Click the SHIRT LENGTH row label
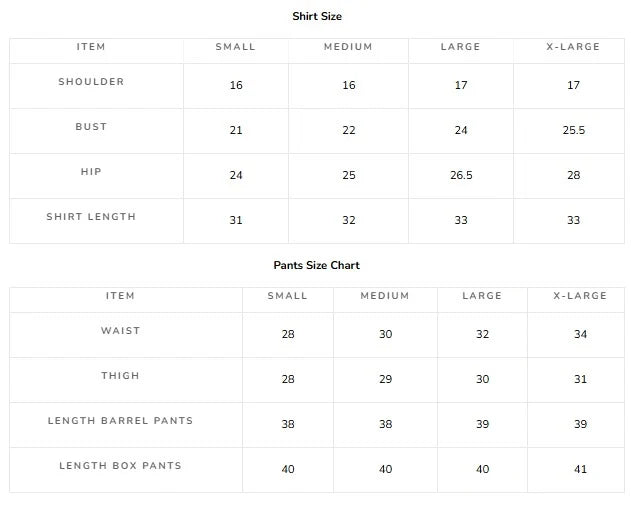This screenshot has height=506, width=631. pos(91,217)
